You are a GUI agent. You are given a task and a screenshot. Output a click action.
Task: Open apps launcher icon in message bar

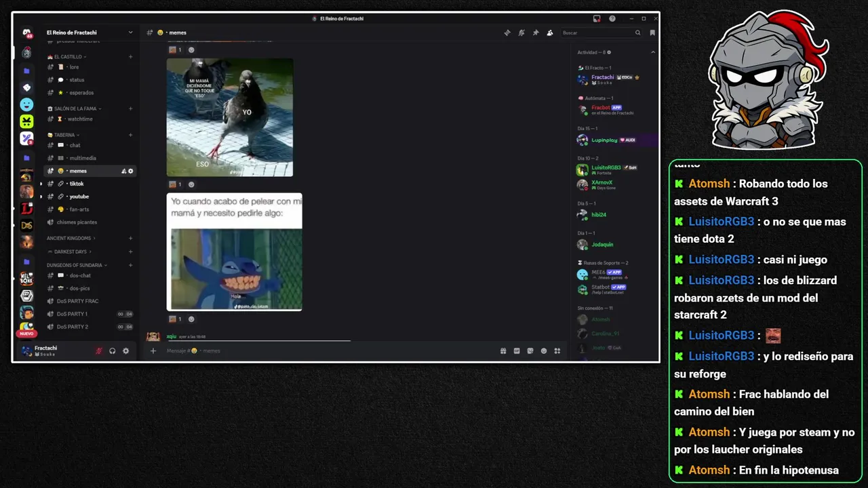pos(557,350)
